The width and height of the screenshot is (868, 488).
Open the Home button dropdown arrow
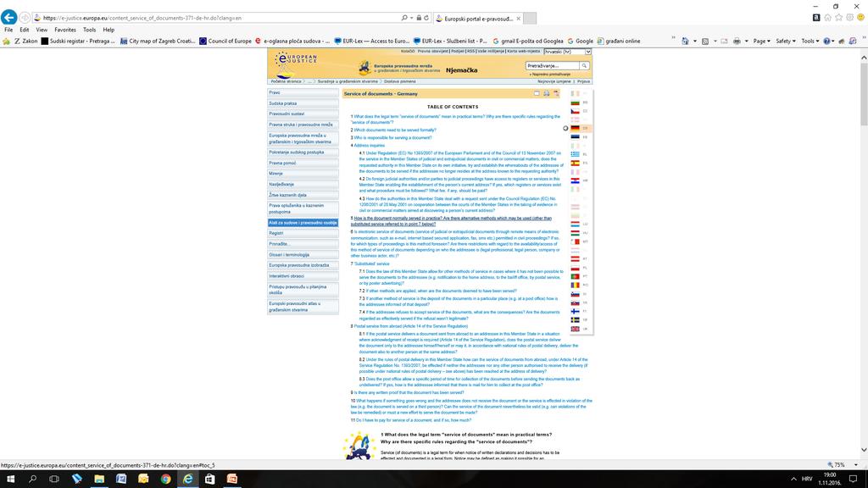point(695,41)
